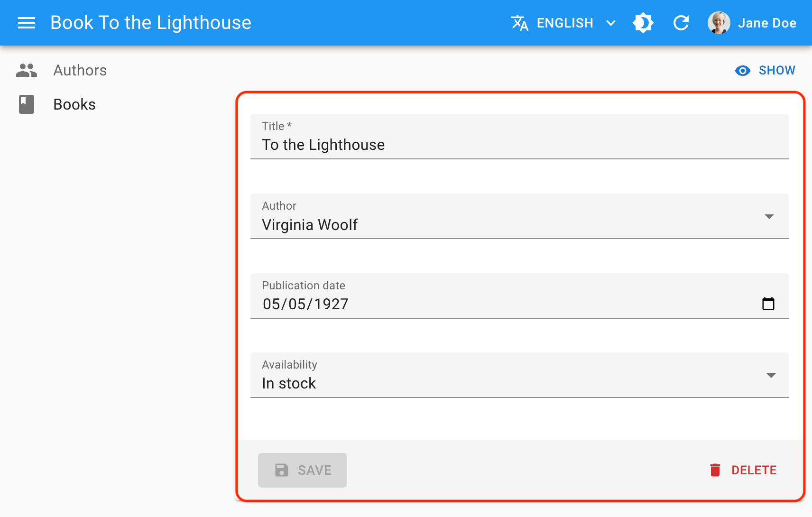Image resolution: width=812 pixels, height=517 pixels.
Task: Go to the Authors menu item
Action: pyautogui.click(x=80, y=70)
